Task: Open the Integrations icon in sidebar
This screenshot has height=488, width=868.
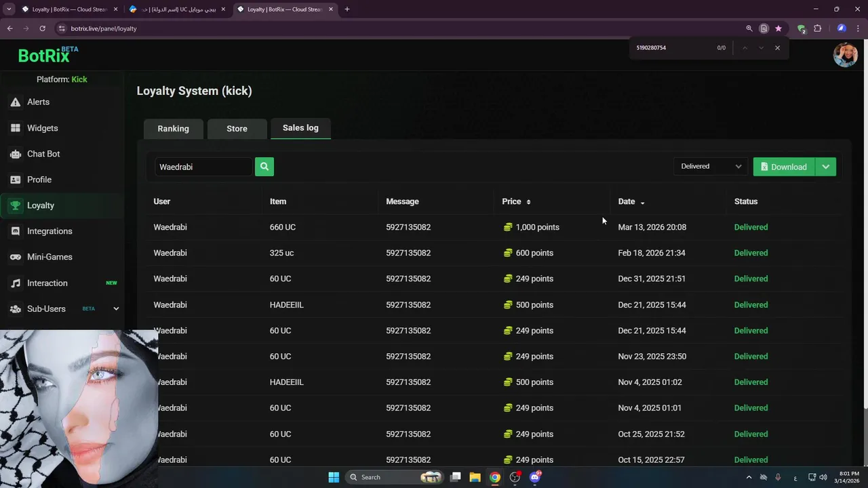Action: pyautogui.click(x=15, y=231)
